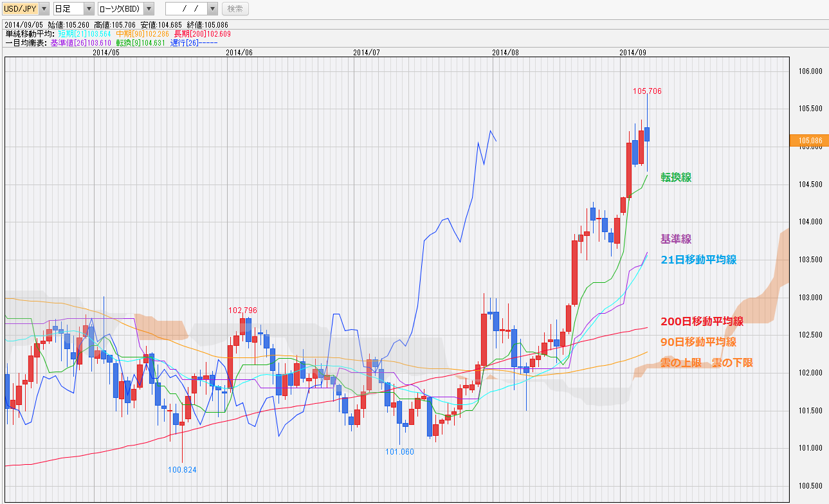The width and height of the screenshot is (829, 504).
Task: Open the ローソク(BID) chart type dropdown
Action: (x=125, y=9)
